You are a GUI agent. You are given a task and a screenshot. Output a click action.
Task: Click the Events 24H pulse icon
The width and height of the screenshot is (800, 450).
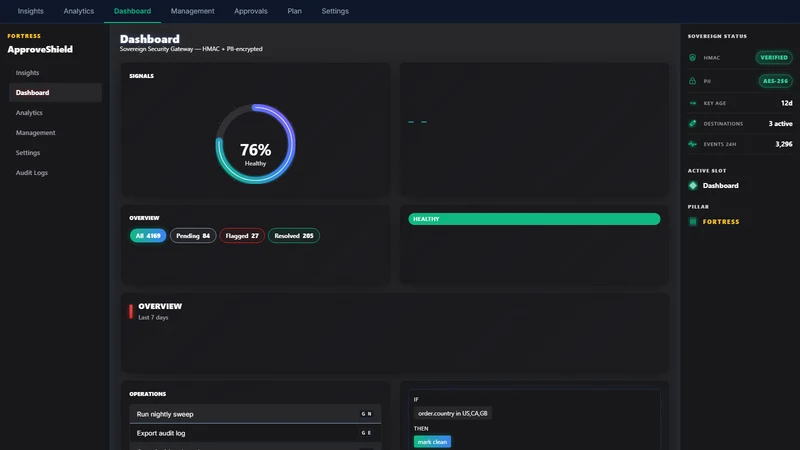(x=692, y=144)
